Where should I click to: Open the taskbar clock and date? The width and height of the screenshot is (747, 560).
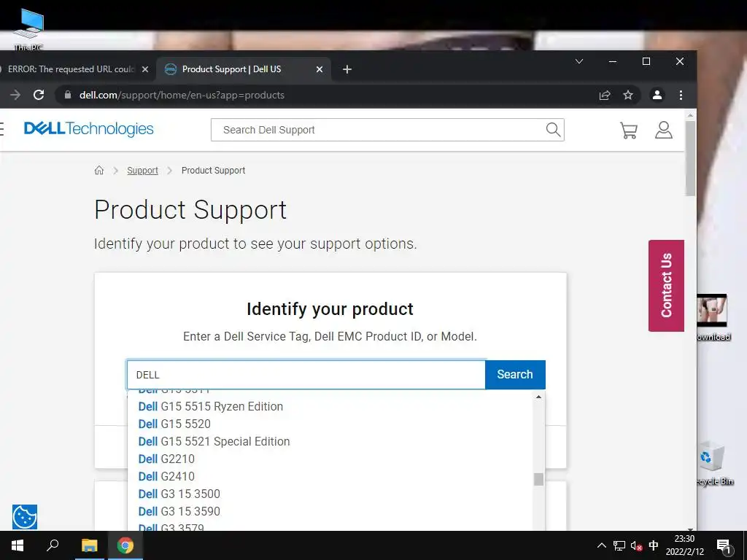pos(684,545)
